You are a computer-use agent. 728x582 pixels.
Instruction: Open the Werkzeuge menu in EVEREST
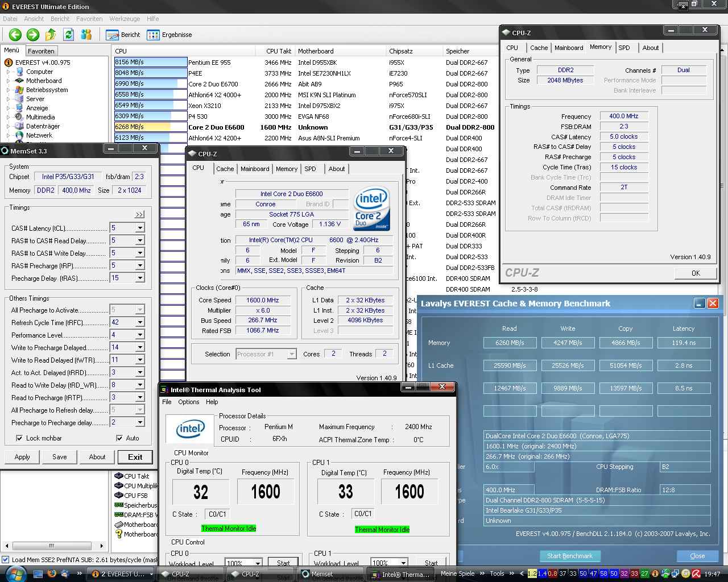[x=125, y=19]
